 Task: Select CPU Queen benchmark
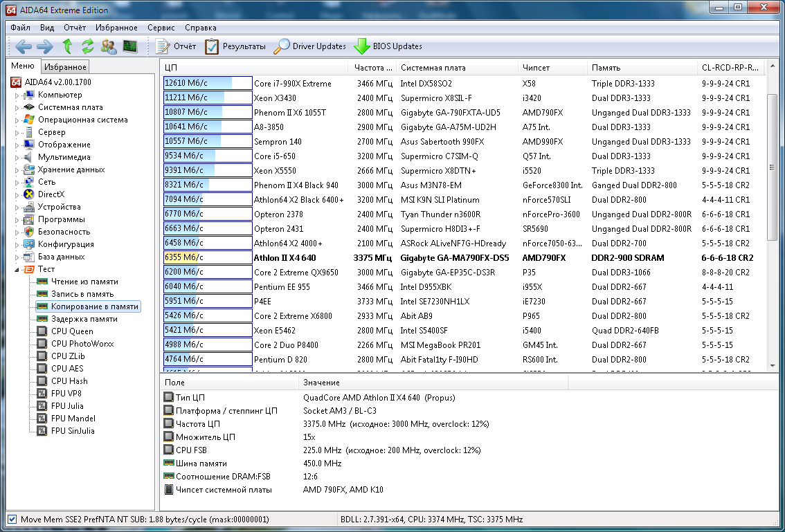click(x=72, y=331)
